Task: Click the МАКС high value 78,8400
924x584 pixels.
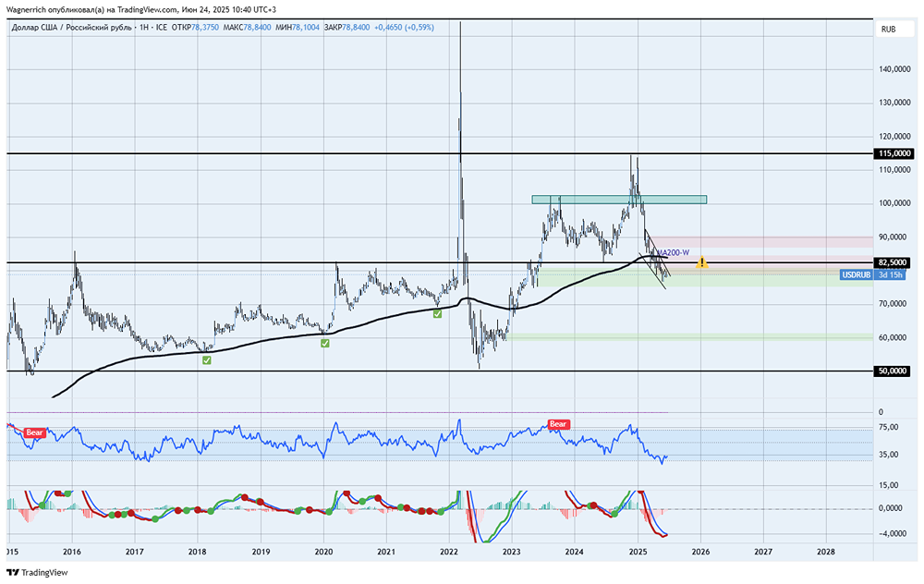Action: [258, 27]
